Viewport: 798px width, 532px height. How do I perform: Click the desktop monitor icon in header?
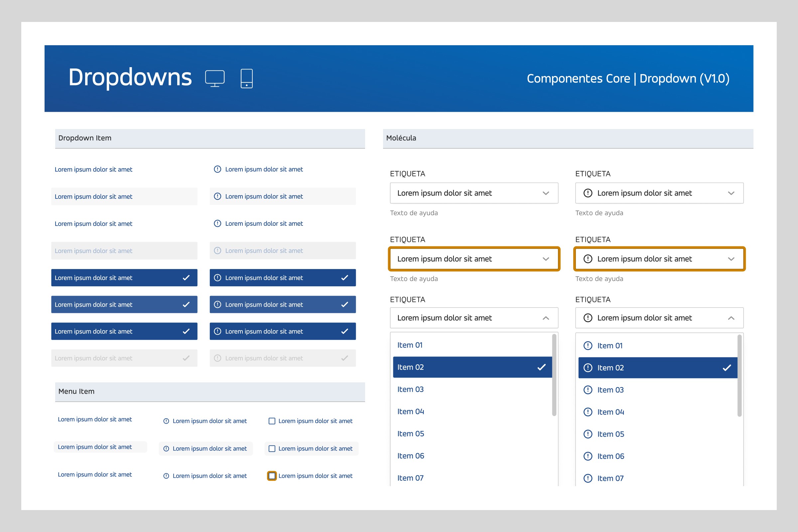click(x=214, y=78)
